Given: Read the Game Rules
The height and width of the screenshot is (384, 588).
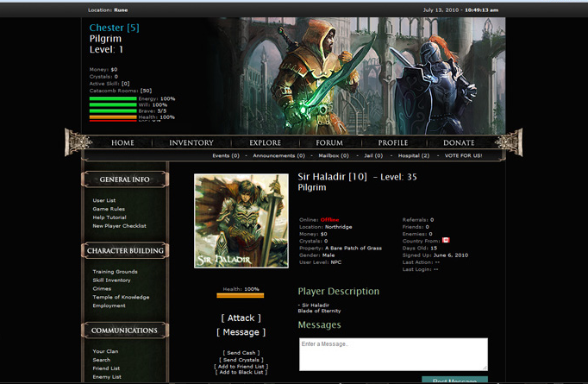Looking at the screenshot, I should 109,209.
